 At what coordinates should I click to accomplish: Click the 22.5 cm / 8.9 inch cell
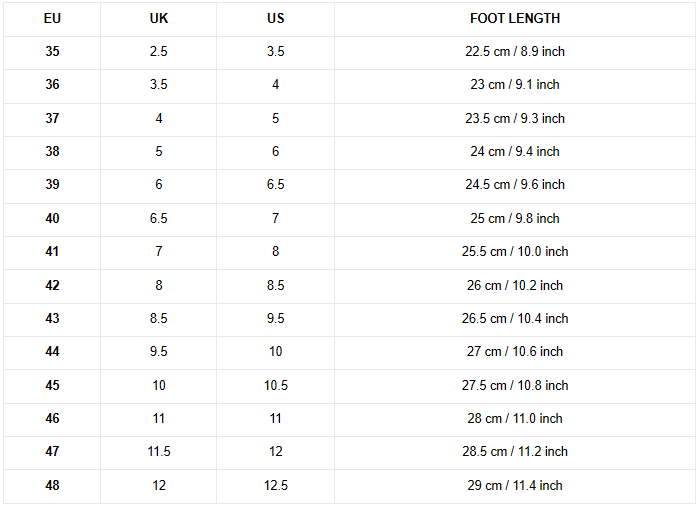[515, 52]
